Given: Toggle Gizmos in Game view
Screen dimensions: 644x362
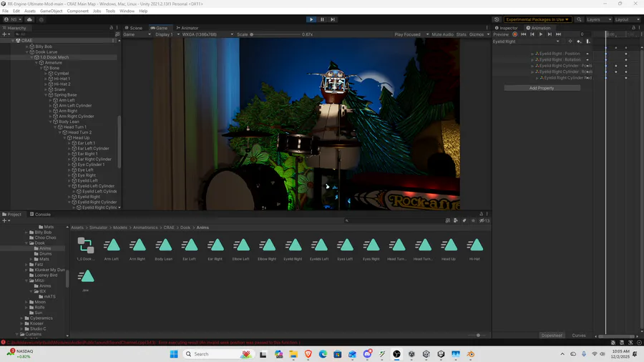Looking at the screenshot, I should coord(477,34).
